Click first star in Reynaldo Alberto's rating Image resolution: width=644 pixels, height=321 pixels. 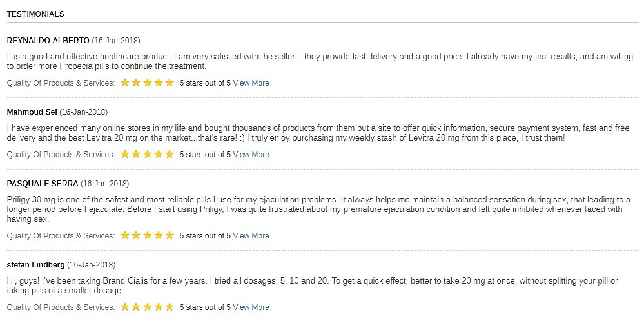tap(125, 83)
